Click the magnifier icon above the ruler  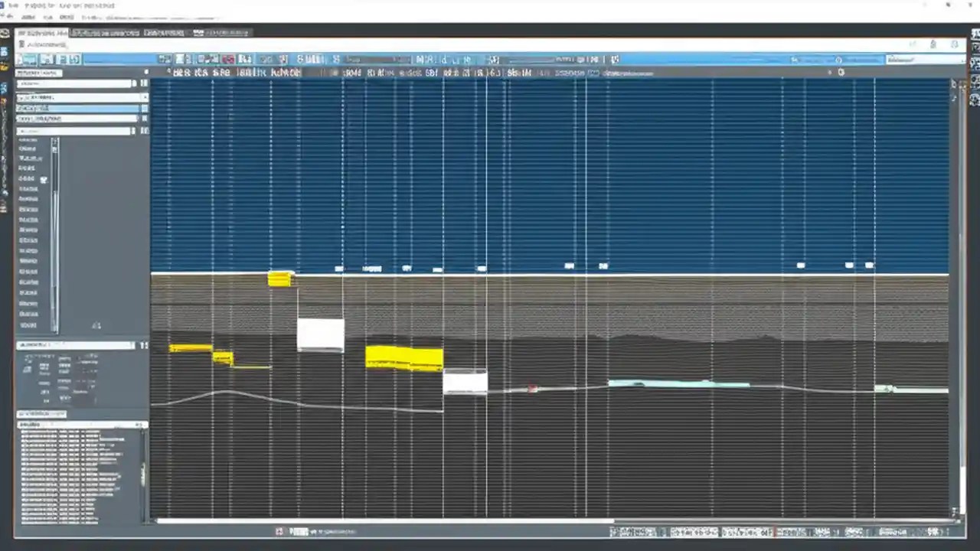[840, 71]
